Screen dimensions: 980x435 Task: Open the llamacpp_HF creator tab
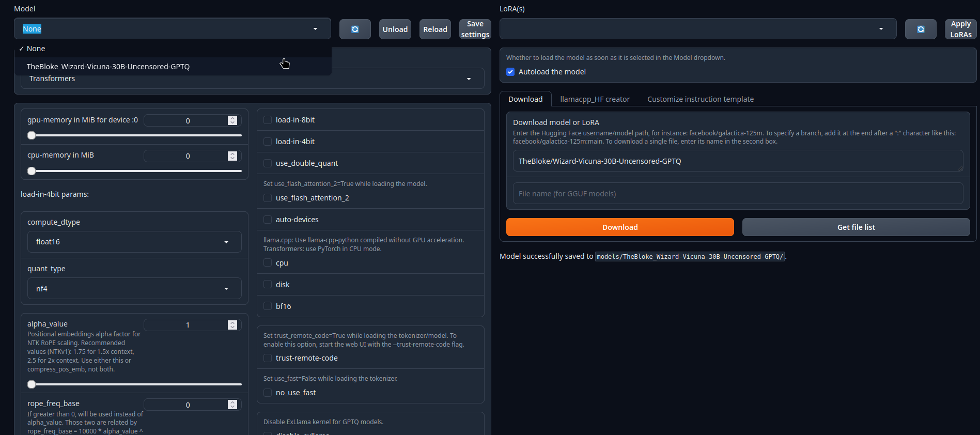pyautogui.click(x=595, y=99)
